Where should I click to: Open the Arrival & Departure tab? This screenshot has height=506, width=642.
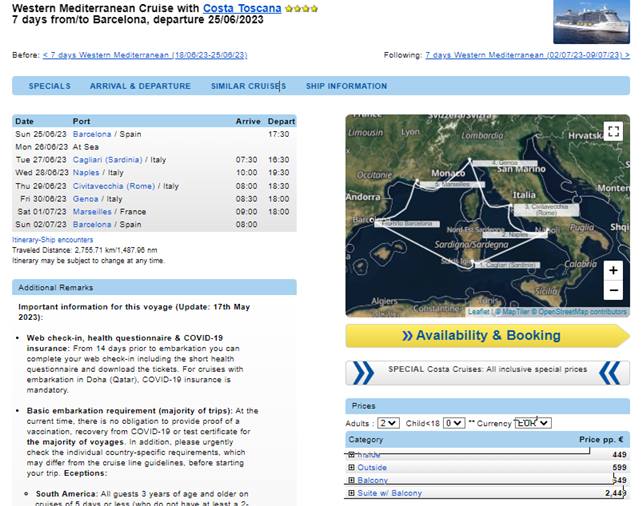[x=140, y=86]
